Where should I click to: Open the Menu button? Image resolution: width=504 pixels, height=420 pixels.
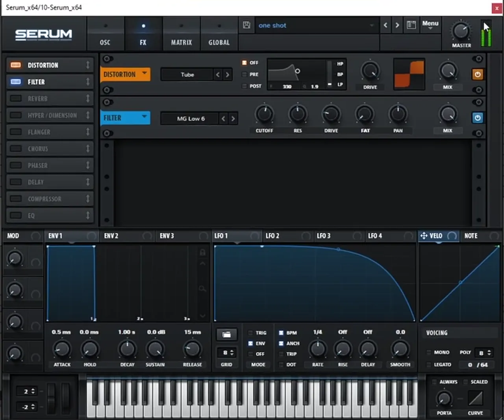coord(430,25)
